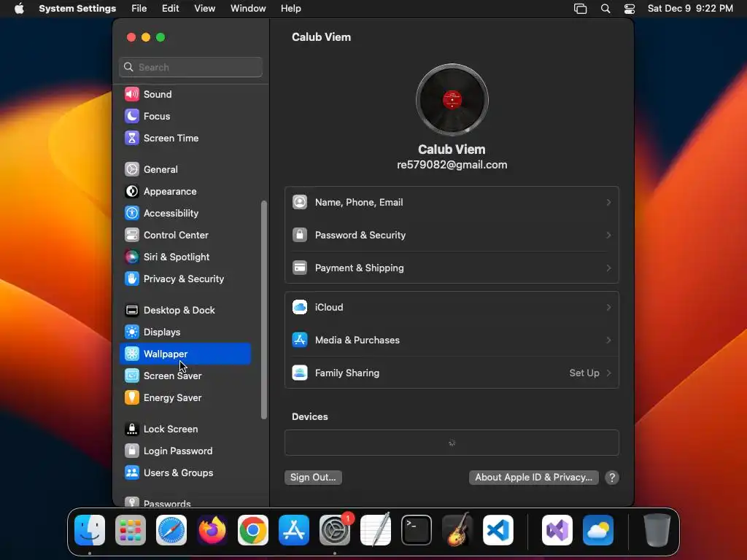Viewport: 747px width, 560px height.
Task: Open the View menu
Action: pos(204,9)
